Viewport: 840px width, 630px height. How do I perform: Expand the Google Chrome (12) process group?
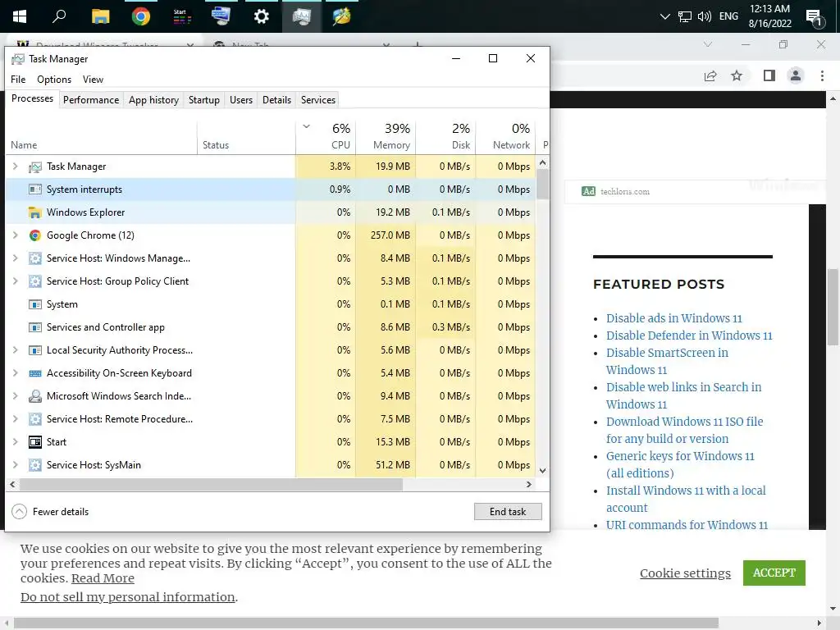15,235
